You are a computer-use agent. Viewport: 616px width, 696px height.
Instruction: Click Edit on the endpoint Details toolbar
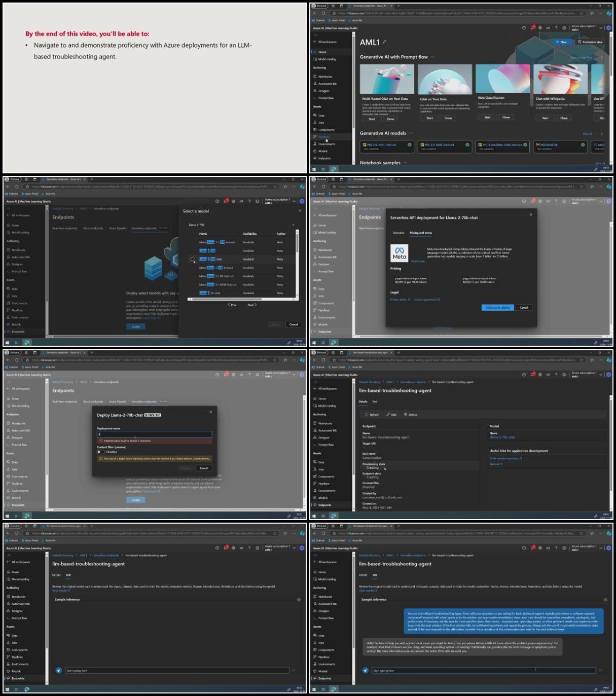pos(391,415)
